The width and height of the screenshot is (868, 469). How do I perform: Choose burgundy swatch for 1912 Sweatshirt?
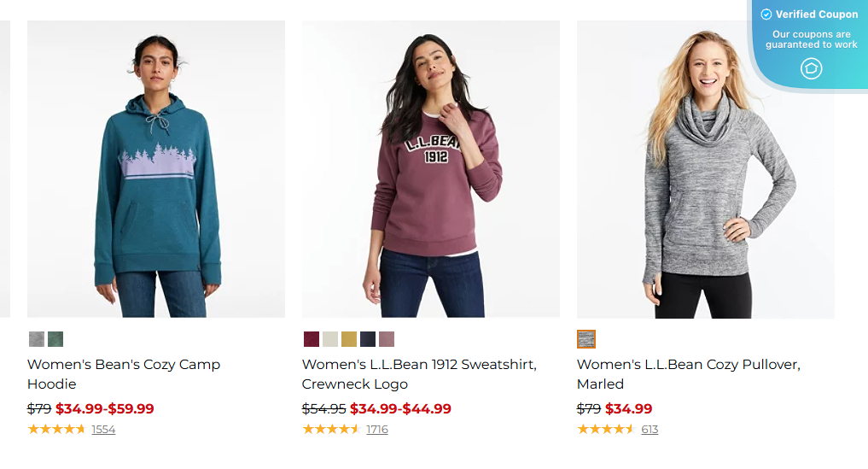(x=312, y=339)
